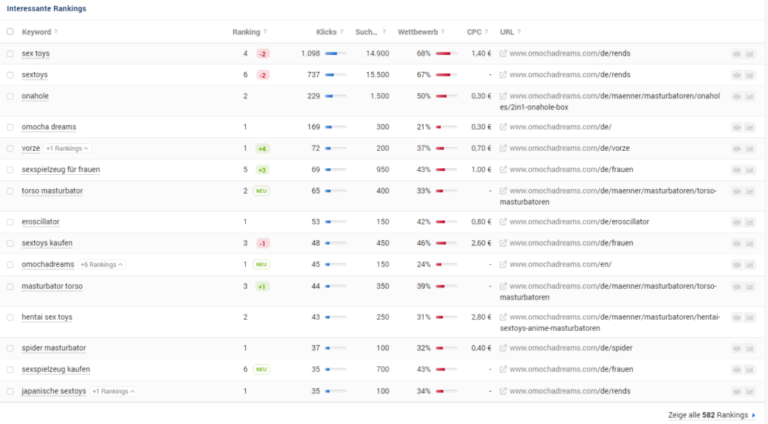
Task: Click CPC value 2,80 € for hentai sex toys
Action: (x=481, y=318)
